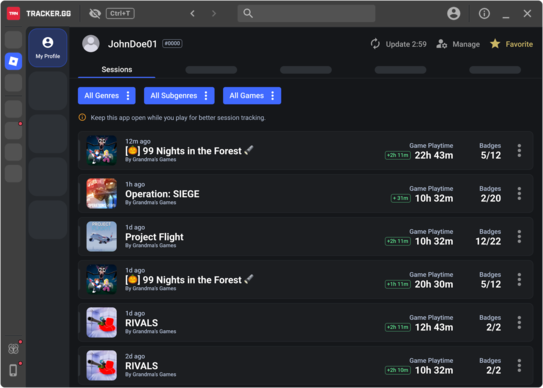543x388 pixels.
Task: Open the account profile icon in title bar
Action: click(x=453, y=14)
